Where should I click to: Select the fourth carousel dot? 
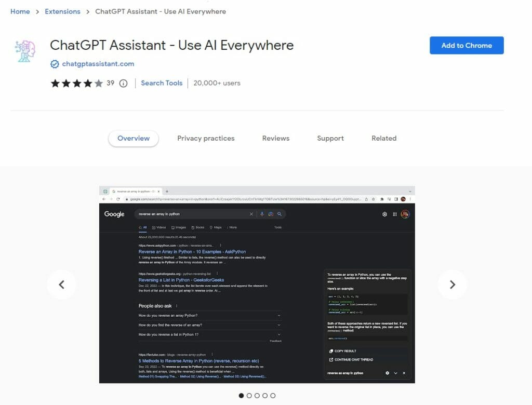(x=265, y=396)
